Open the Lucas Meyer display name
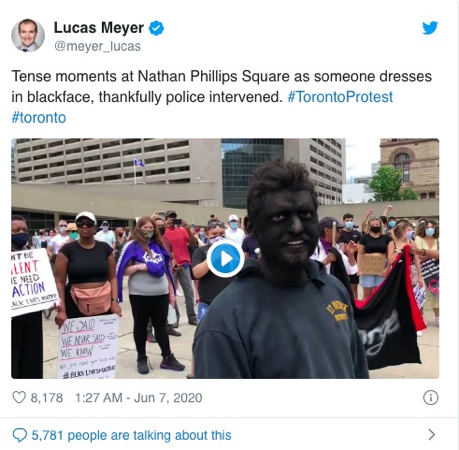The image size is (459, 450). pos(99,28)
